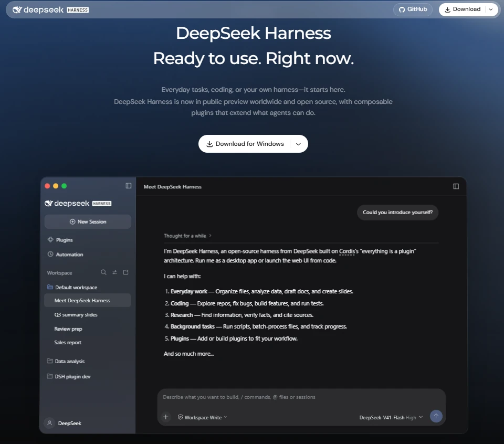Click the 'Workspace' section label
This screenshot has width=504, height=444.
59,273
